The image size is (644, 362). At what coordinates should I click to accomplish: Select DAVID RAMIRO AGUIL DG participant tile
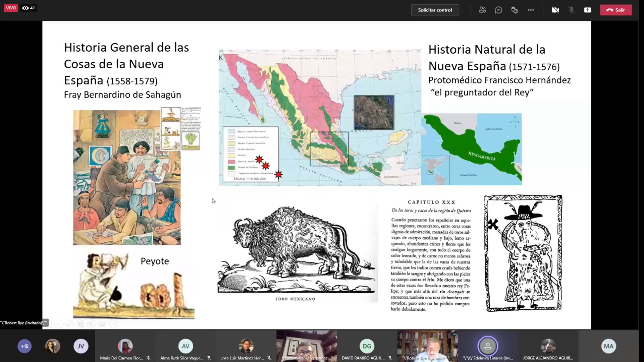tap(367, 347)
